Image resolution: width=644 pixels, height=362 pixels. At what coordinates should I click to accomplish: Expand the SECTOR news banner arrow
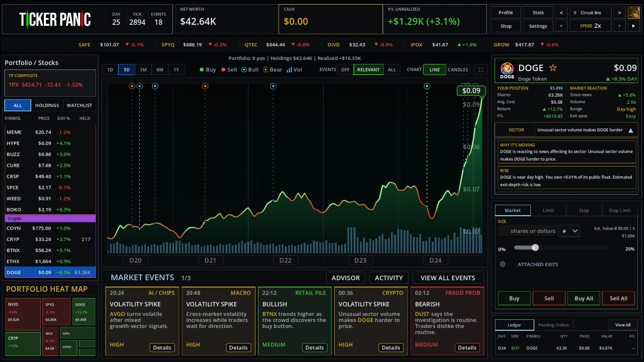point(631,130)
